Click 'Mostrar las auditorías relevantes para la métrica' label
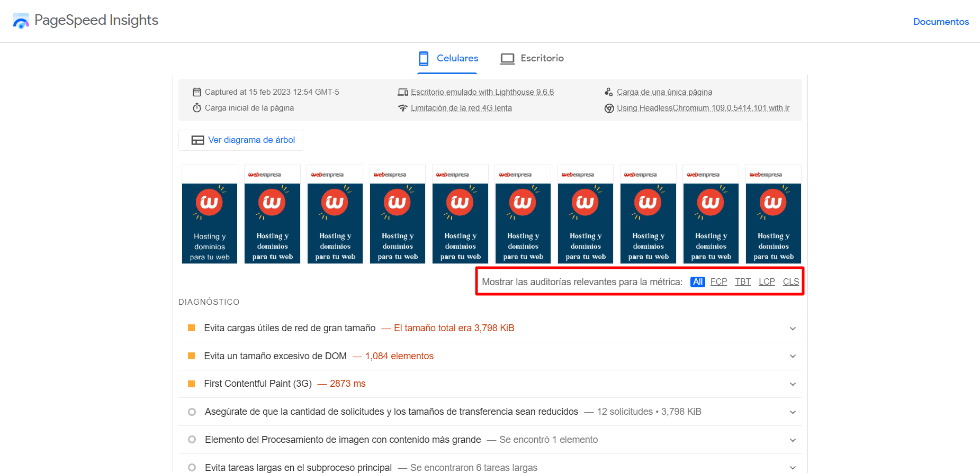This screenshot has height=473, width=980. [582, 282]
